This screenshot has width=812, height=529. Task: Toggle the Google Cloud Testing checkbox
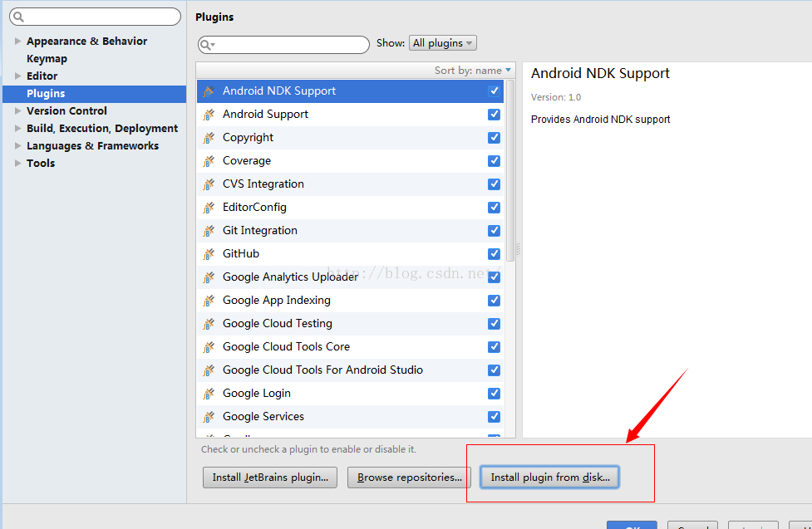click(x=494, y=324)
